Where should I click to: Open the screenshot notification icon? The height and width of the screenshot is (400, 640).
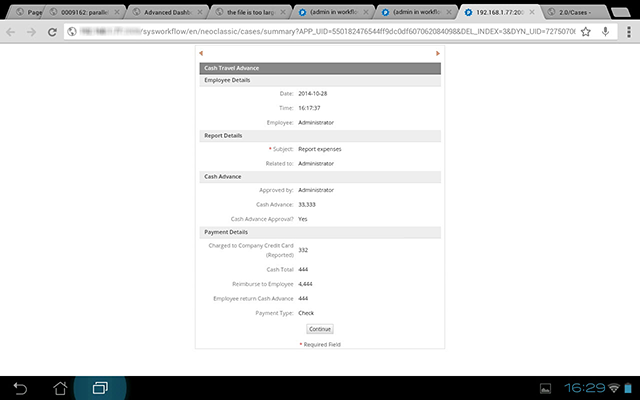coord(545,387)
